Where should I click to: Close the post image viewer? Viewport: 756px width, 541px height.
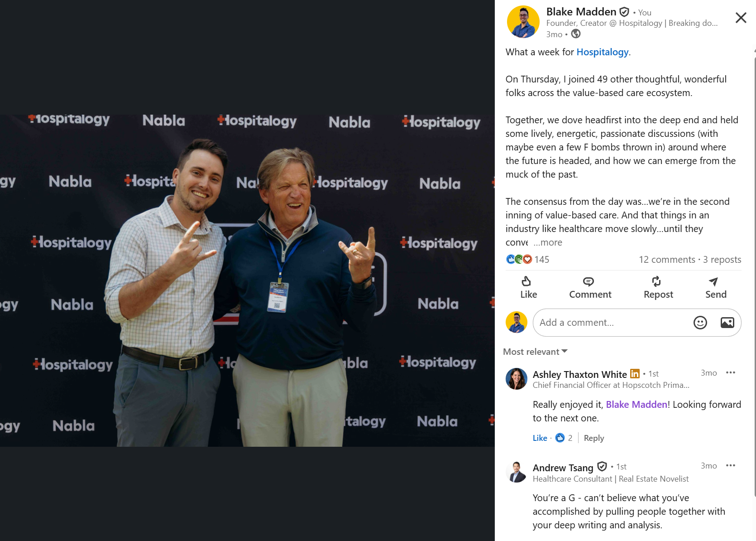coord(741,18)
